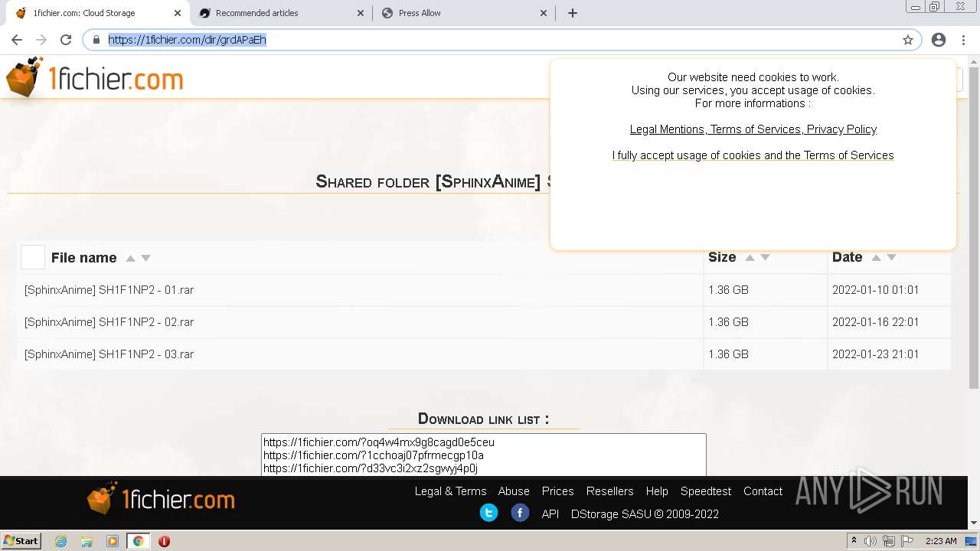Screen dimensions: 980x551
Task: Close the Recommended articles tab
Action: (x=361, y=13)
